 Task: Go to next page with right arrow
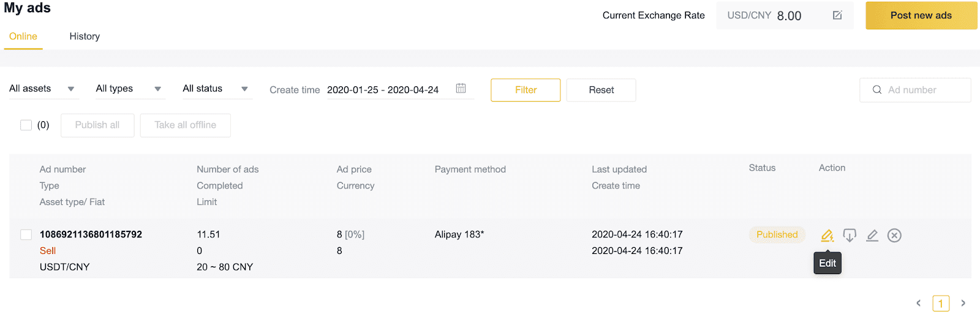(x=963, y=303)
